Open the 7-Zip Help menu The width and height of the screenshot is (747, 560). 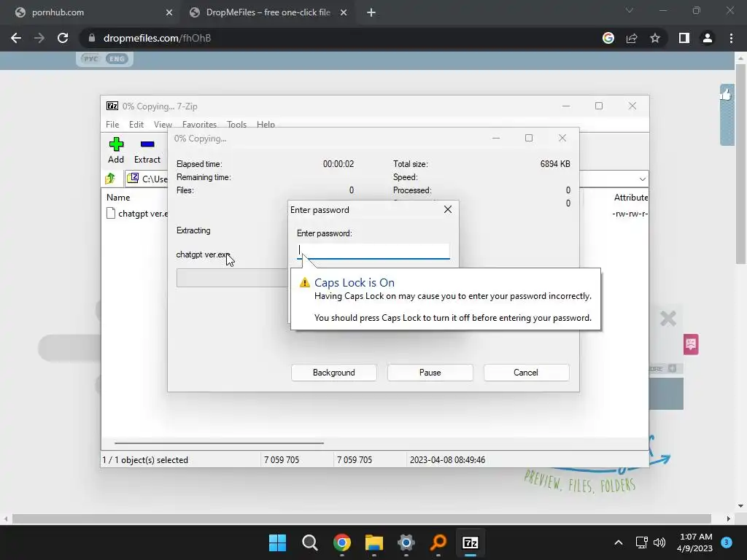pos(266,124)
